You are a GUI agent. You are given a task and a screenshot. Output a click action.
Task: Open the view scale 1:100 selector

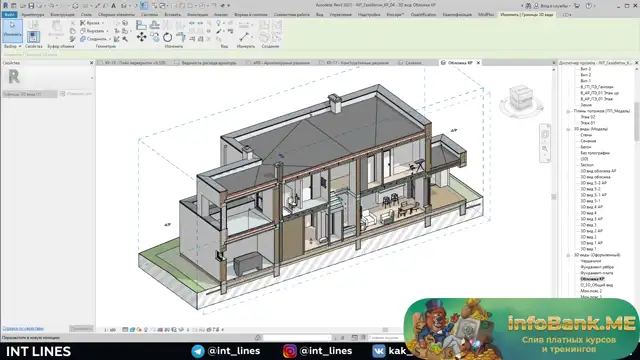coord(110,329)
